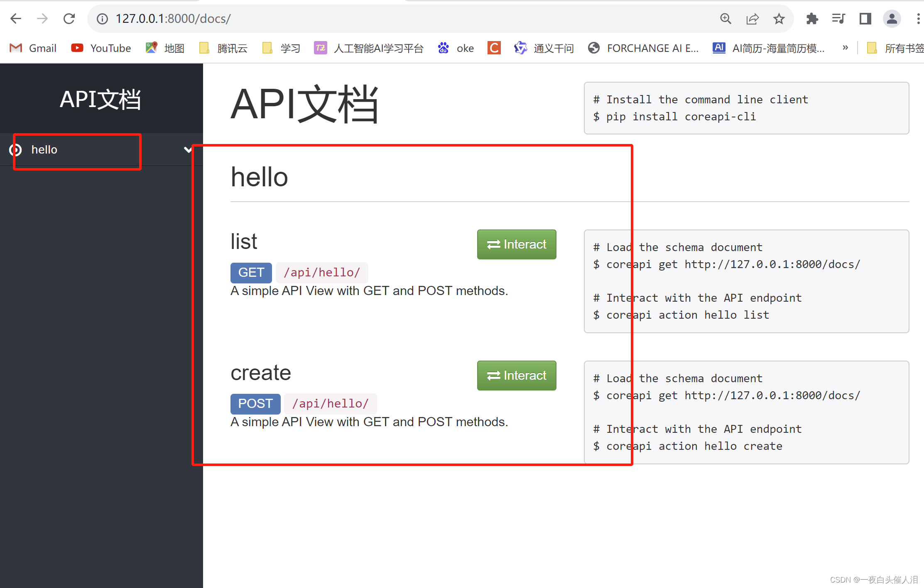Click the circular hello icon in sidebar
The width and height of the screenshot is (924, 588).
(x=12, y=149)
